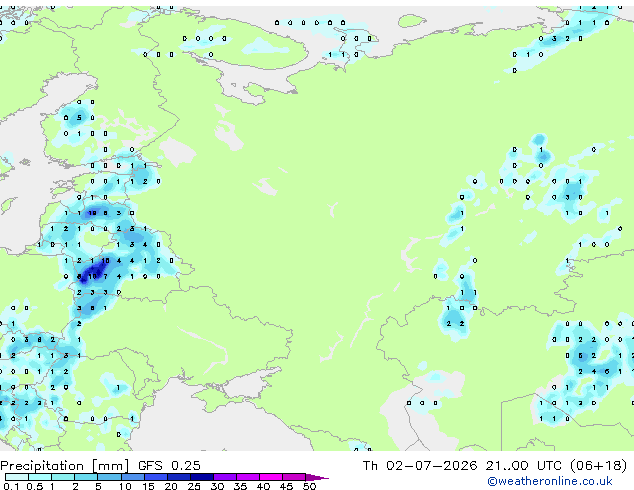Viewport: 634px width, 490px height.
Task: Select legend swatch between 0.1 and 0.5
Action: pos(17,477)
